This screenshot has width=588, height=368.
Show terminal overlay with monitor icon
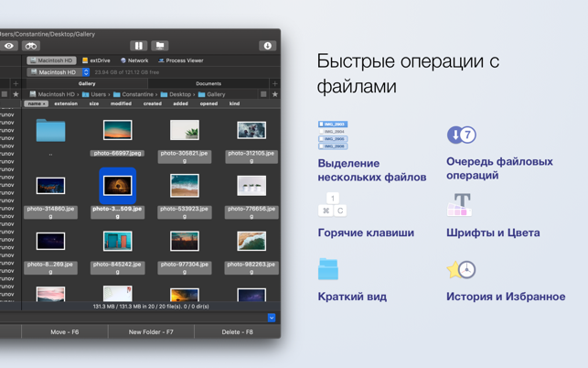[x=160, y=46]
